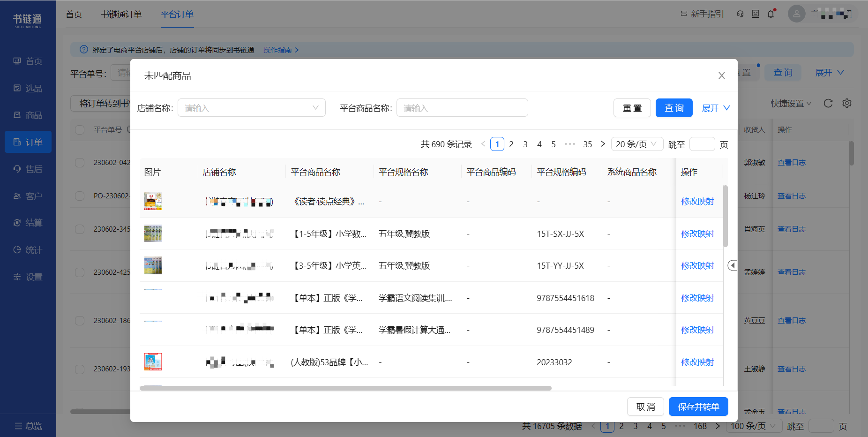Toggle 总览 sidebar collapse
868x437 pixels.
click(28, 426)
